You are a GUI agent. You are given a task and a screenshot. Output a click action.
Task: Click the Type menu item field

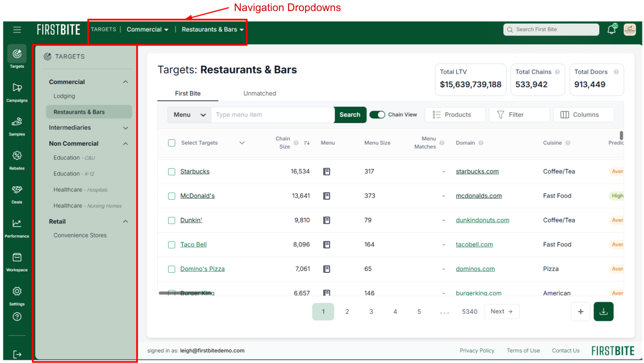[x=273, y=115]
